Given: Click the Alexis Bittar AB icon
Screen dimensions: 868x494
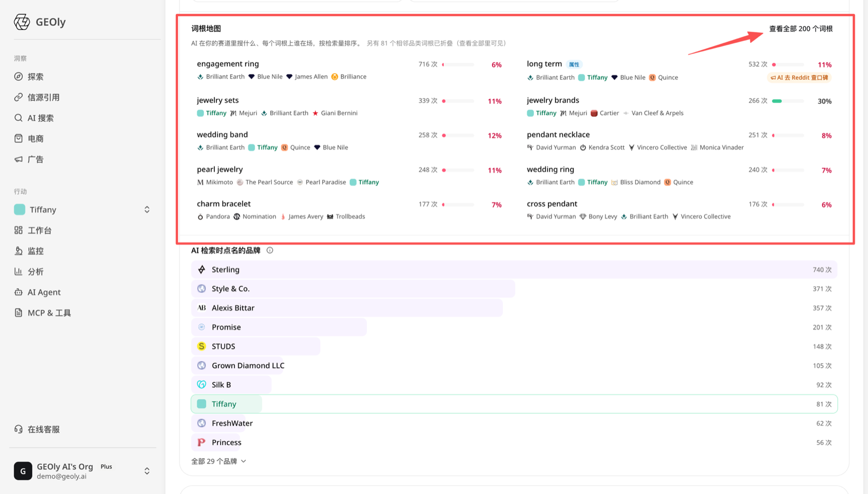Looking at the screenshot, I should coord(202,308).
